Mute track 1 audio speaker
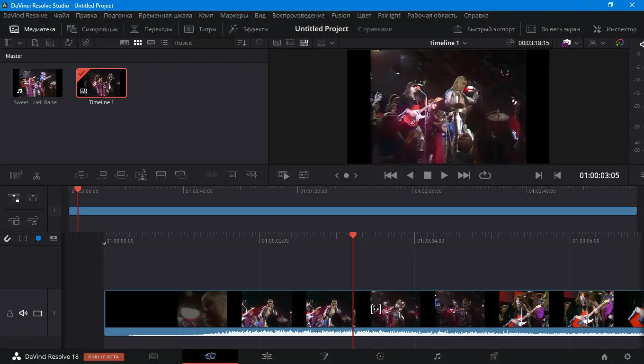Image resolution: width=644 pixels, height=364 pixels. pyautogui.click(x=23, y=313)
